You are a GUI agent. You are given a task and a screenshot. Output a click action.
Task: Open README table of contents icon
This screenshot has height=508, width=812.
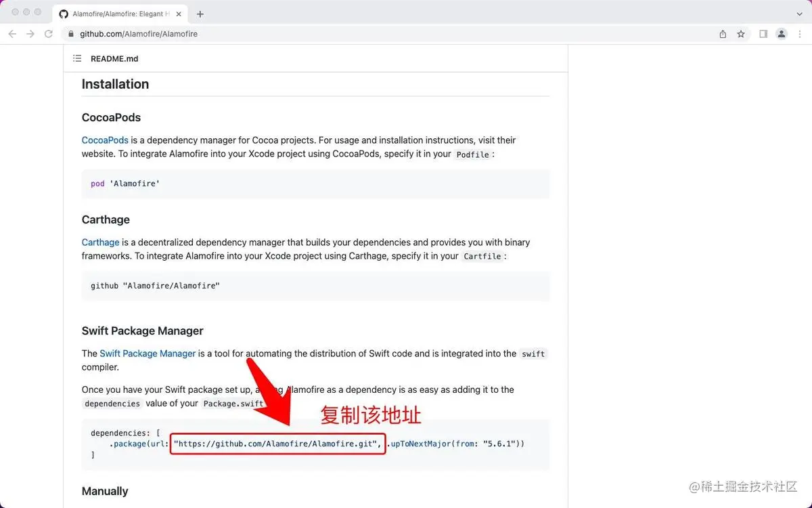pos(77,59)
